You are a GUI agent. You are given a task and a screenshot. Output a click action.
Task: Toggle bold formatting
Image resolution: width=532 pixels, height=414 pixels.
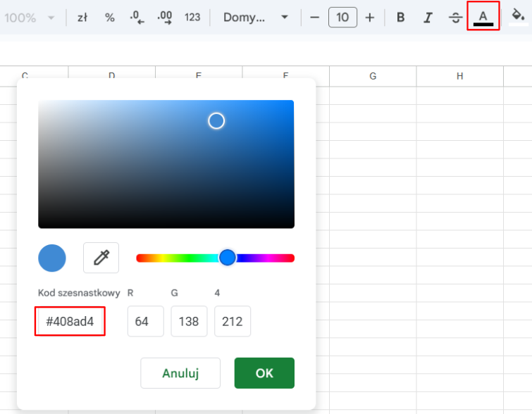coord(400,18)
